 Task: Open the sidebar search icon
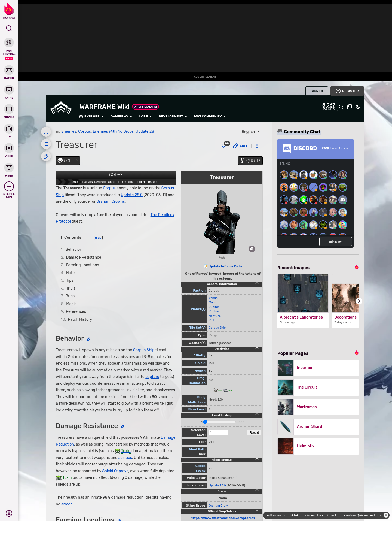pyautogui.click(x=9, y=28)
